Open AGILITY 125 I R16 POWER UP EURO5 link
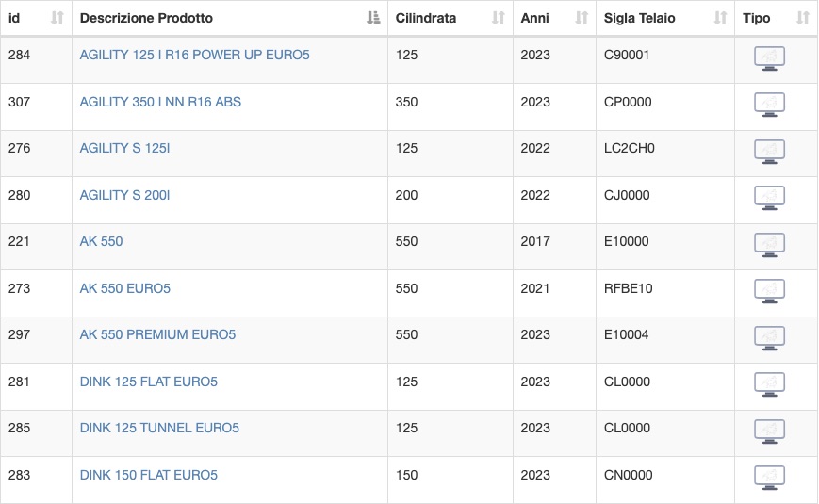Screen dimensions: 819x504 click(194, 55)
